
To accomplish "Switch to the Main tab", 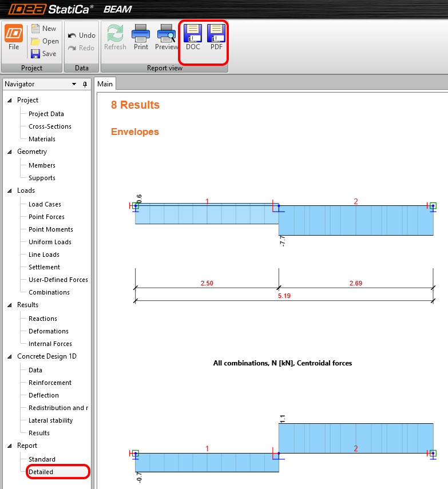I will [105, 84].
